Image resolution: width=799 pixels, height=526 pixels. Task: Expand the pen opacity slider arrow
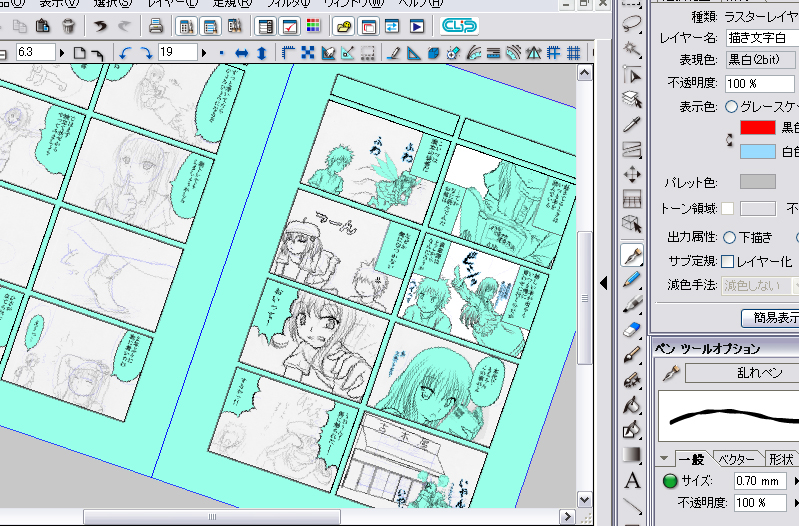coord(795,504)
